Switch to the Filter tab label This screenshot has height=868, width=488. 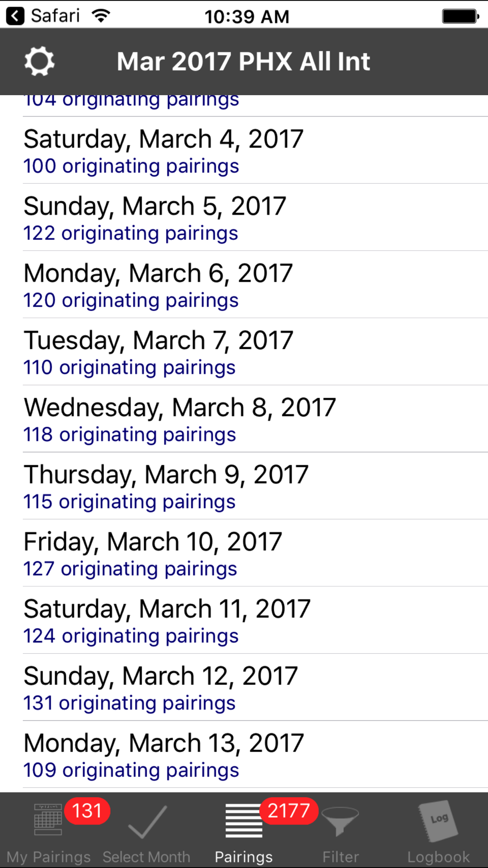click(340, 857)
